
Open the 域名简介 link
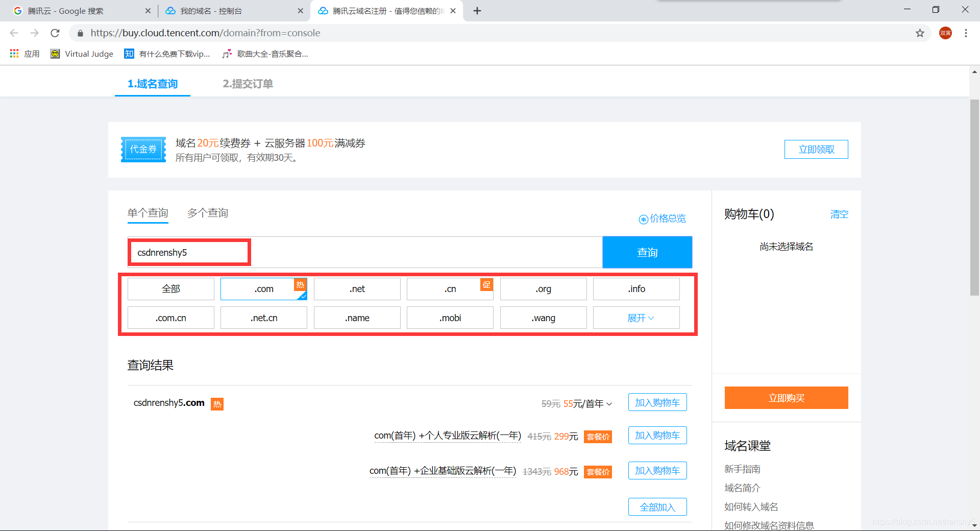[x=742, y=488]
